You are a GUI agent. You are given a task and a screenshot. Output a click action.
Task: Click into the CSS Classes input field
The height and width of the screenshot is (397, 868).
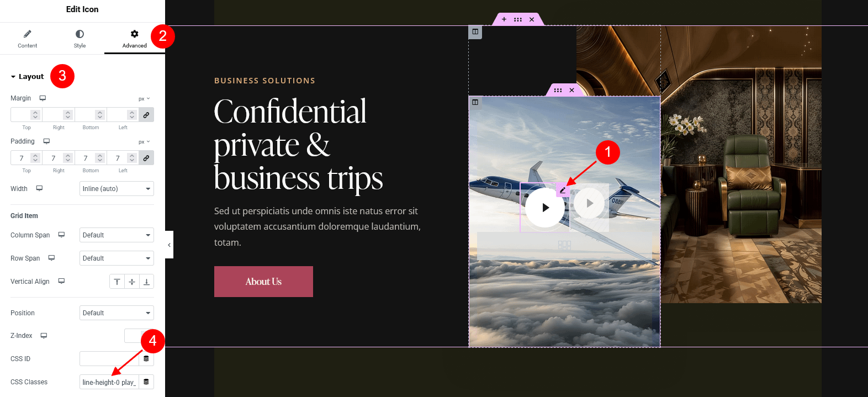click(x=109, y=382)
